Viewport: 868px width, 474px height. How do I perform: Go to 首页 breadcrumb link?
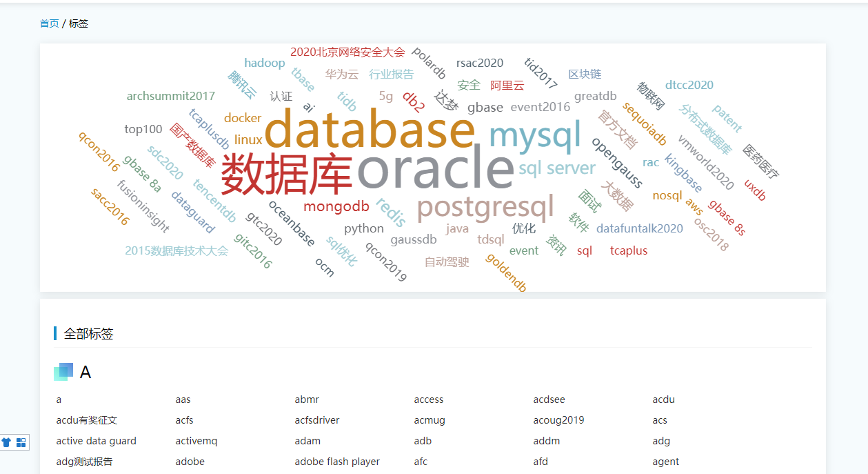point(50,23)
